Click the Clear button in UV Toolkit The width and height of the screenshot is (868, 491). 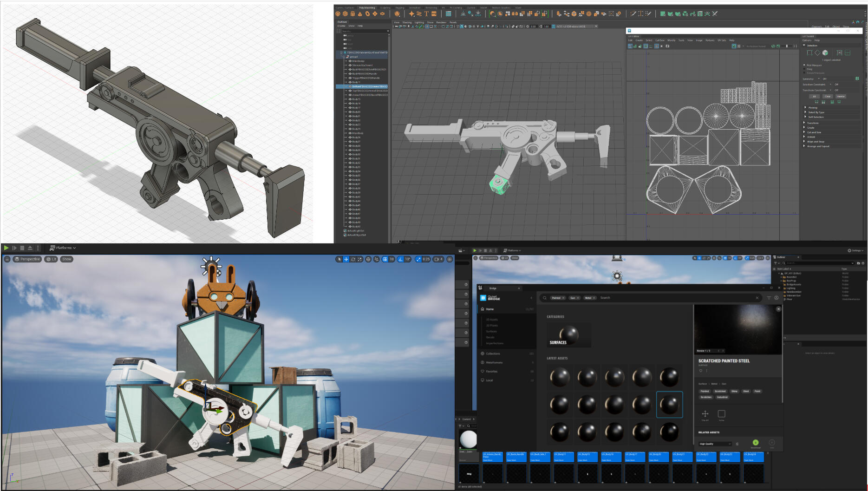pos(828,97)
